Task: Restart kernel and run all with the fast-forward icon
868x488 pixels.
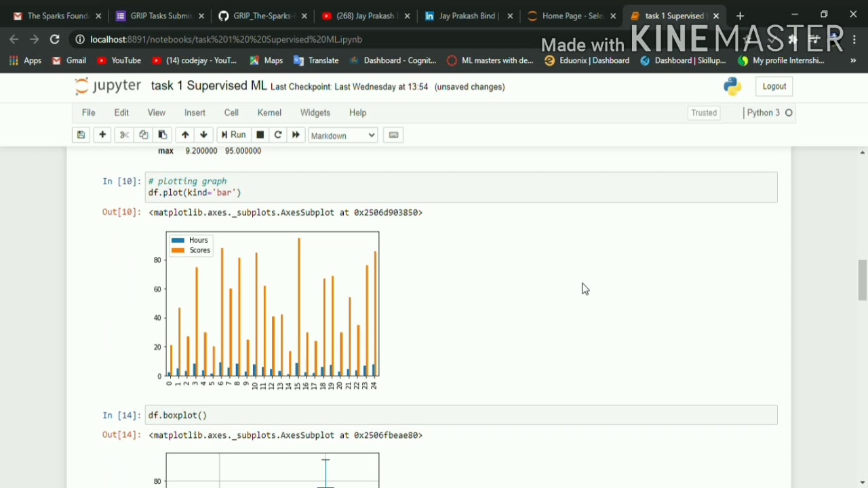Action: click(x=296, y=135)
